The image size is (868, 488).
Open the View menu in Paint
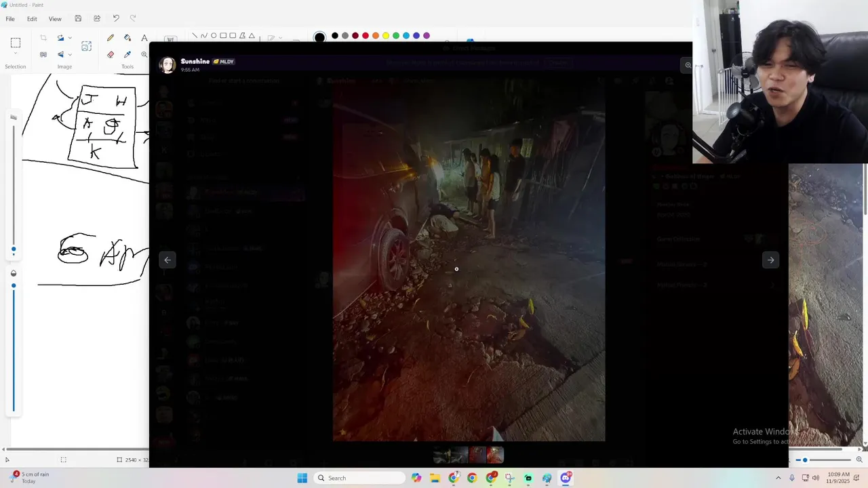[x=55, y=19]
